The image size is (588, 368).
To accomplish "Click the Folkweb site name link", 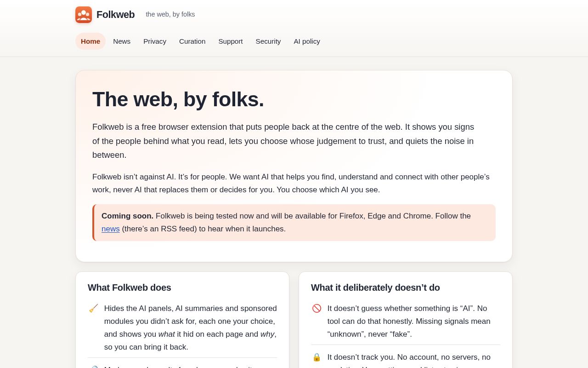I will point(115,15).
